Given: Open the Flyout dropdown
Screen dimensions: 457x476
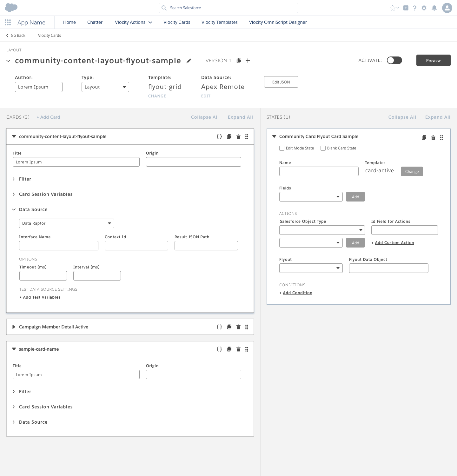Looking at the screenshot, I should 311,268.
